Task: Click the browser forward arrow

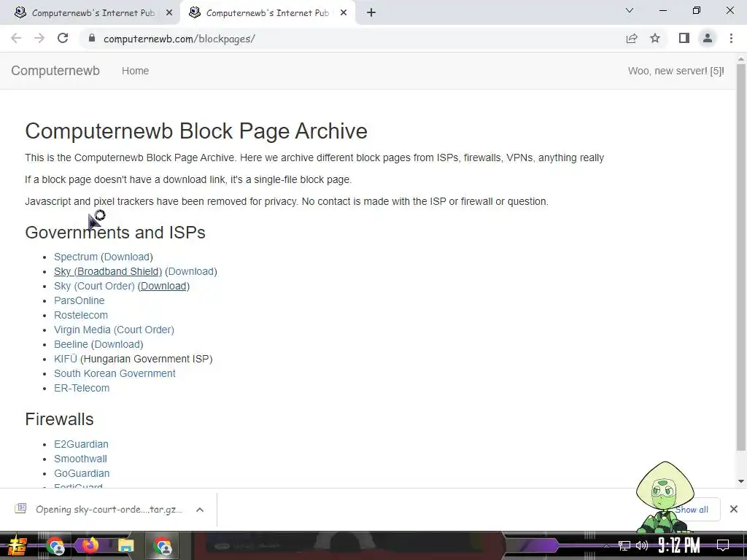Action: [39, 39]
